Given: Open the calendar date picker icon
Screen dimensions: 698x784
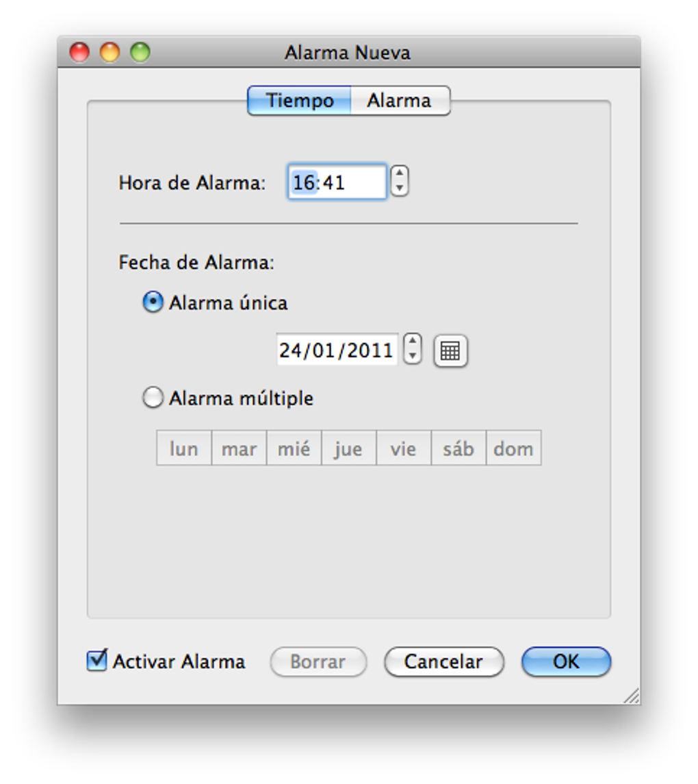Looking at the screenshot, I should pyautogui.click(x=450, y=351).
